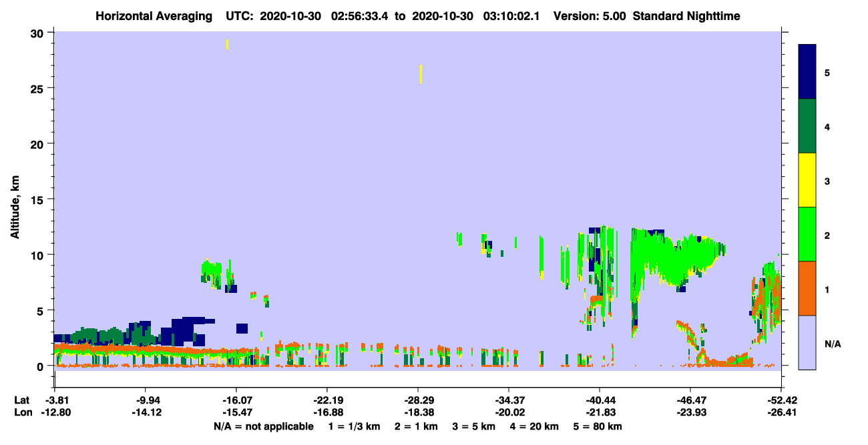Viewport: 868px width, 445px height.
Task: Click the latitude value -16.07
Action: point(236,400)
